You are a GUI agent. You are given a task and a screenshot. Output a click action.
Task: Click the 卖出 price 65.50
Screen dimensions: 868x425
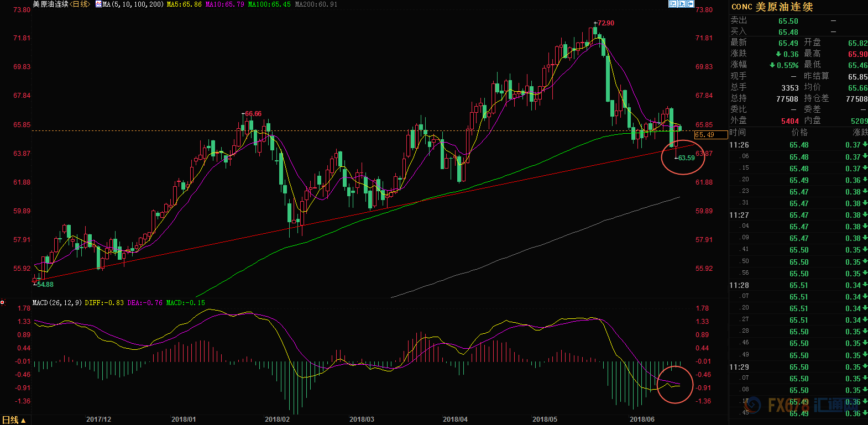click(788, 21)
